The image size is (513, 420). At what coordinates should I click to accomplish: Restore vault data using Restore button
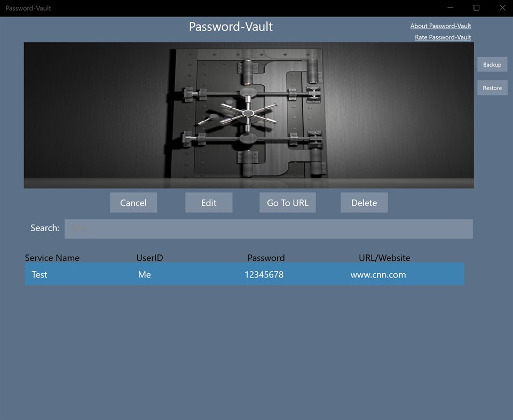click(492, 88)
